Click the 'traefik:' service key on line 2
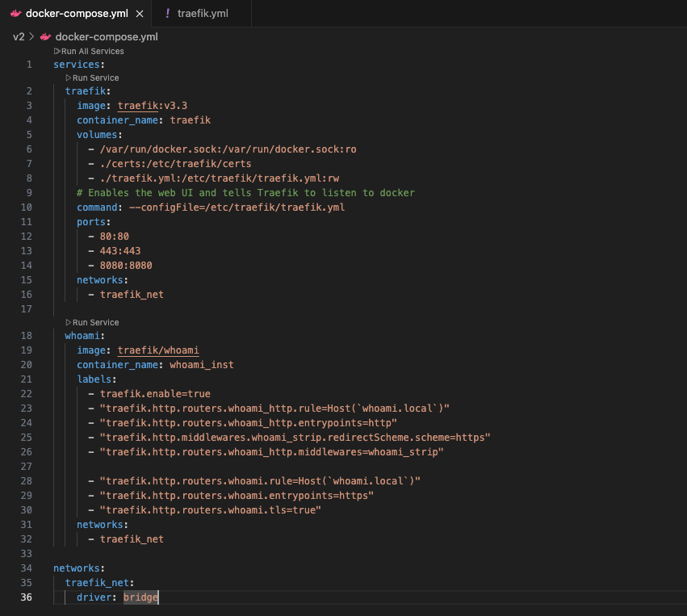The image size is (687, 616). click(x=88, y=91)
